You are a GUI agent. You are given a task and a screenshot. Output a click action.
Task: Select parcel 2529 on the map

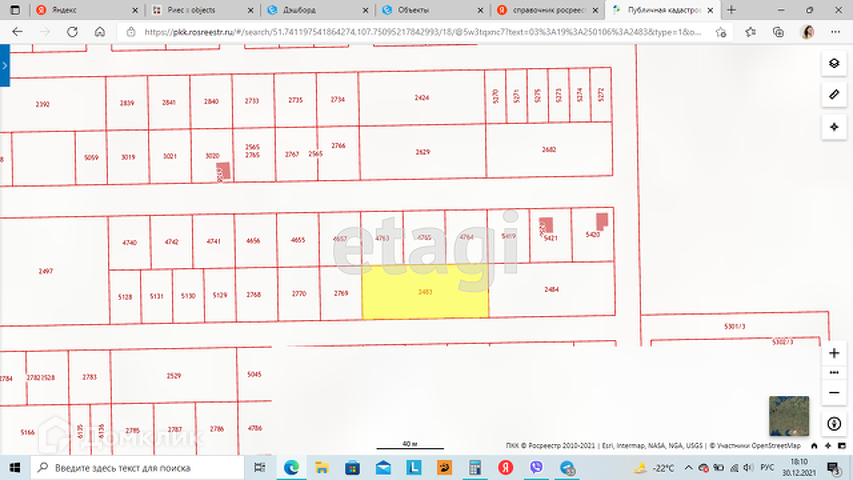[174, 376]
